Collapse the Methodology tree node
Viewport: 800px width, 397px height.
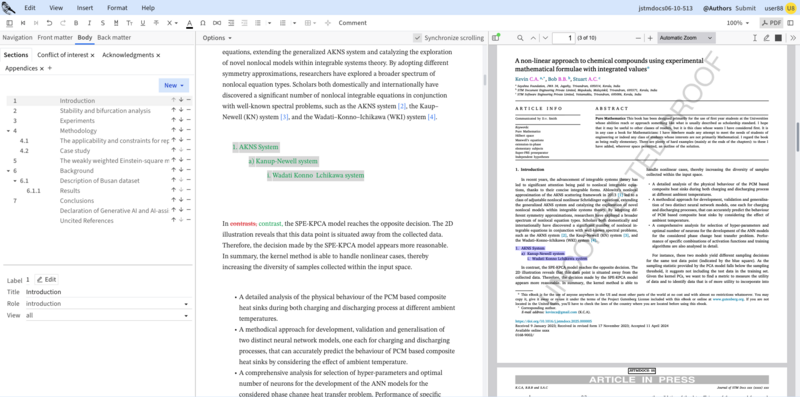[x=8, y=131]
